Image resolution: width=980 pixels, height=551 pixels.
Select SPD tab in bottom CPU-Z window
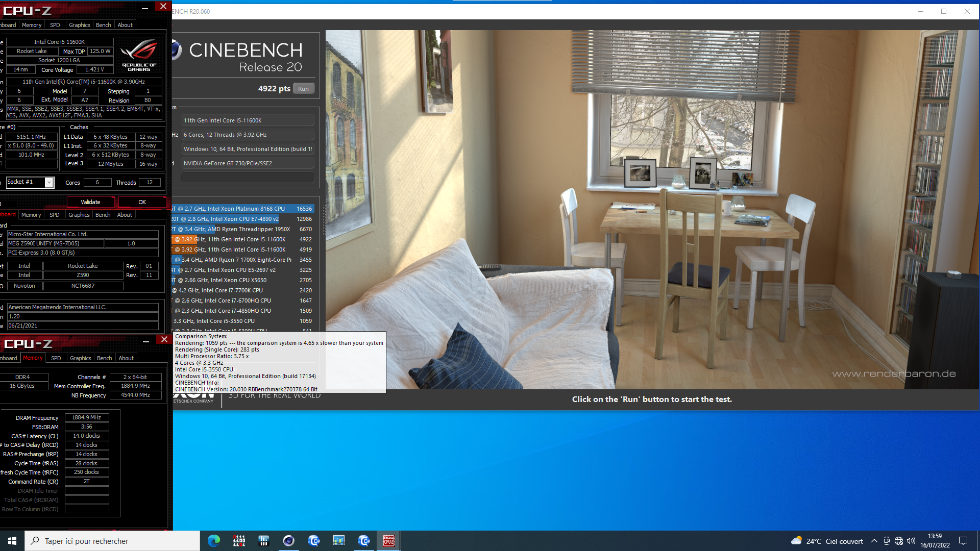click(x=56, y=358)
